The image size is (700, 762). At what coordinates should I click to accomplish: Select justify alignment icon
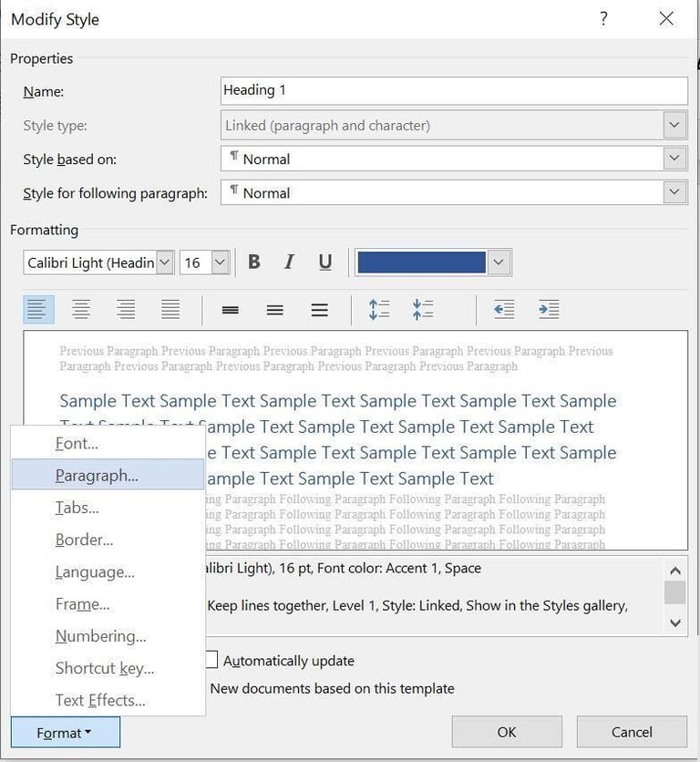(170, 310)
